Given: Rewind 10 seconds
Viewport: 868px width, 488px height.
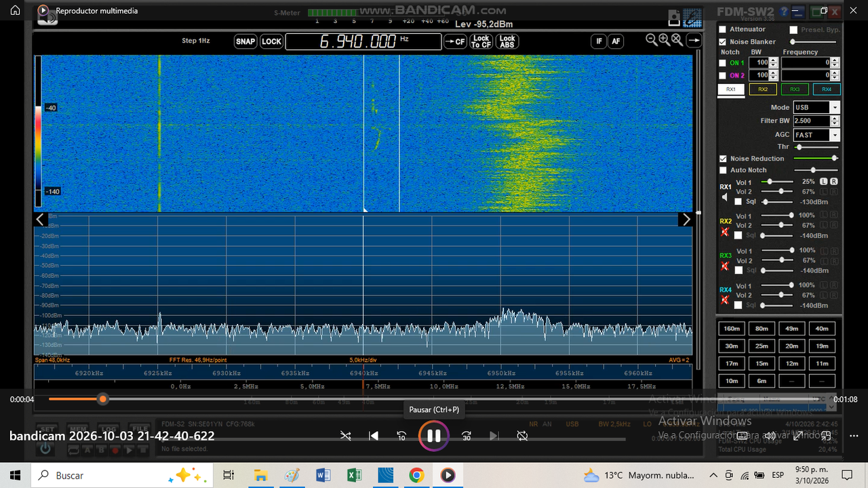Looking at the screenshot, I should (401, 436).
